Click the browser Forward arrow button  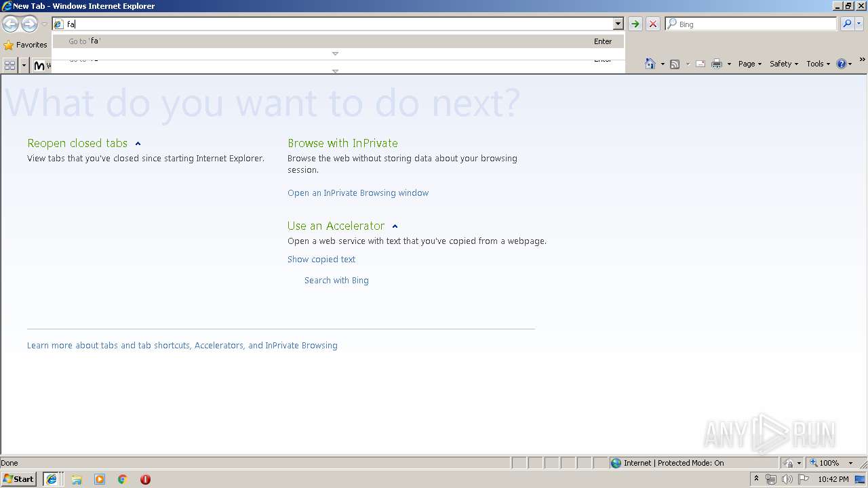[x=29, y=24]
